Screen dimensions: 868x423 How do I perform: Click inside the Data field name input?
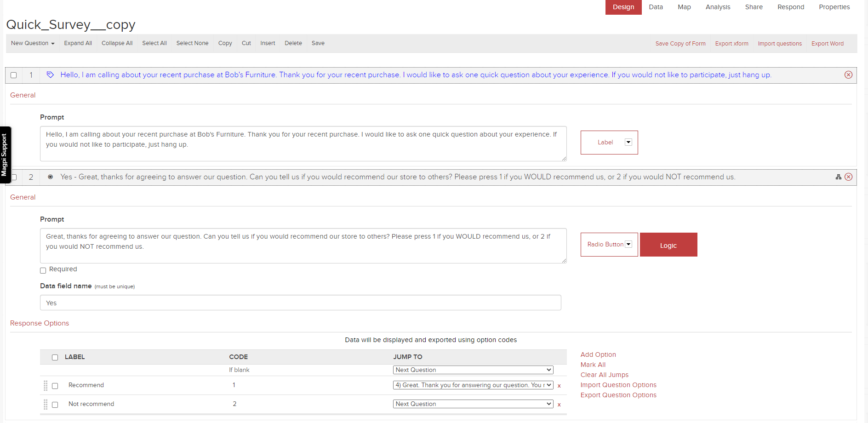tap(301, 303)
